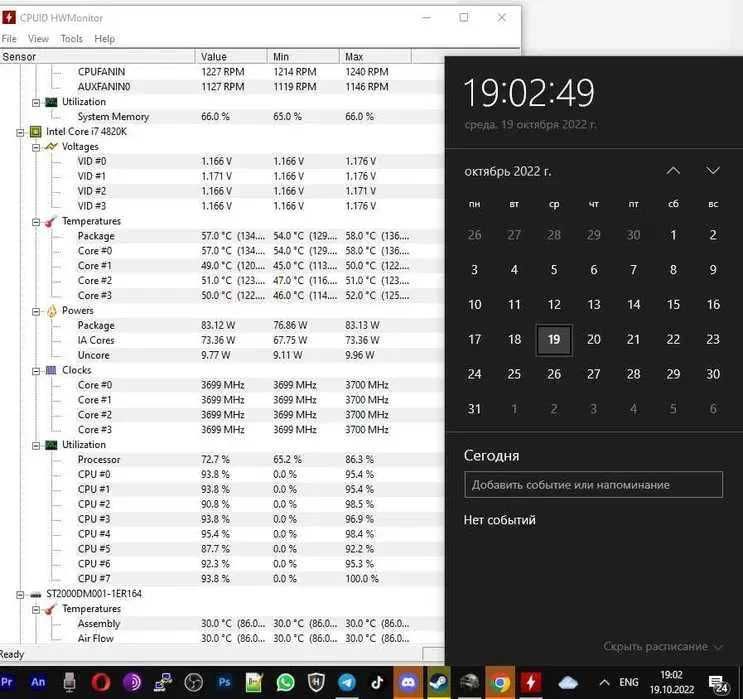Open Telegram from the taskbar
The height and width of the screenshot is (699, 743).
[x=347, y=682]
